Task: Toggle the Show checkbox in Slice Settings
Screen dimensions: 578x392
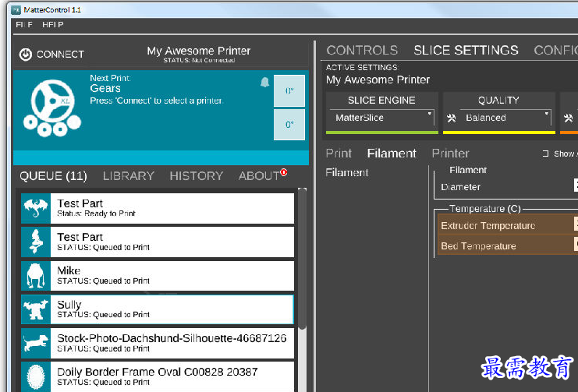Action: coord(545,154)
